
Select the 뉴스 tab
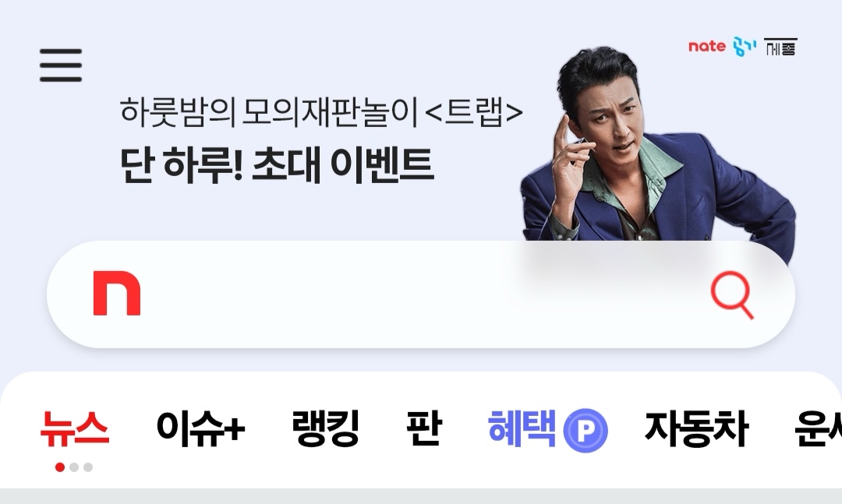75,428
